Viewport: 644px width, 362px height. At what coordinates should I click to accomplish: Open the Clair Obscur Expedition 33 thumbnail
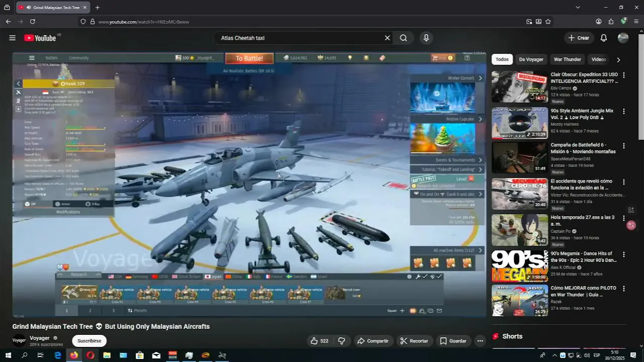[x=520, y=86]
